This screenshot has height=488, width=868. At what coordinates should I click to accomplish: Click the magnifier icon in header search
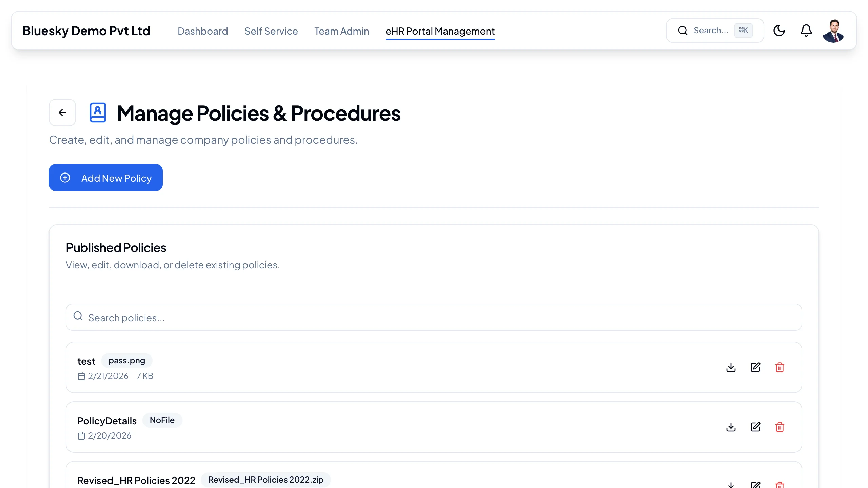tap(683, 30)
